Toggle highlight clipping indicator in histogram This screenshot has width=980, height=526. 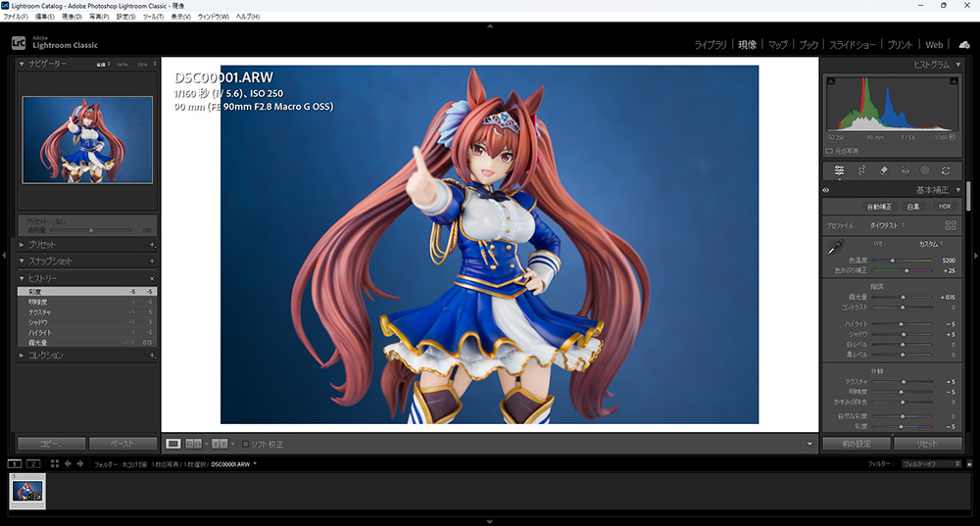pyautogui.click(x=954, y=81)
